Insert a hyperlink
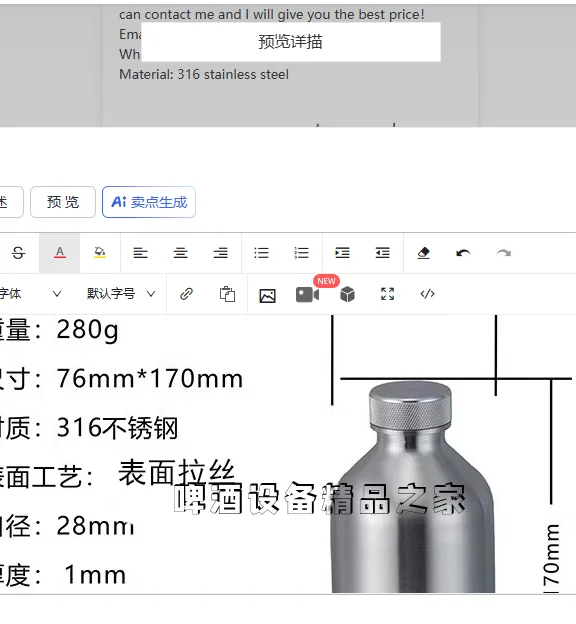The width and height of the screenshot is (576, 624). pyautogui.click(x=186, y=294)
